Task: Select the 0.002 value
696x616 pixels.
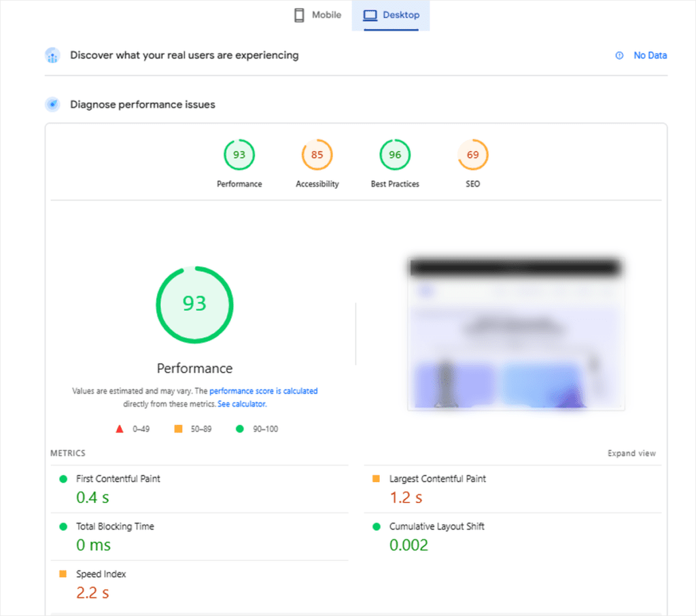Action: (x=408, y=545)
